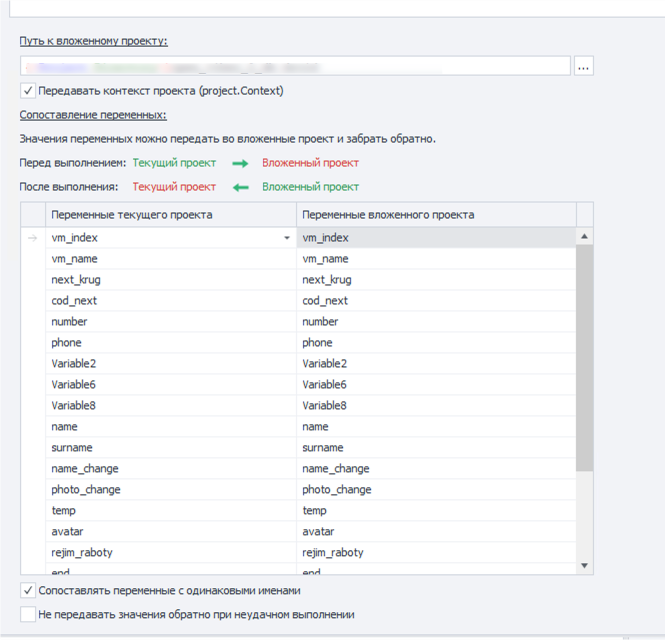
Task: Click the scroll-down arrow of the variables table
Action: click(x=585, y=566)
